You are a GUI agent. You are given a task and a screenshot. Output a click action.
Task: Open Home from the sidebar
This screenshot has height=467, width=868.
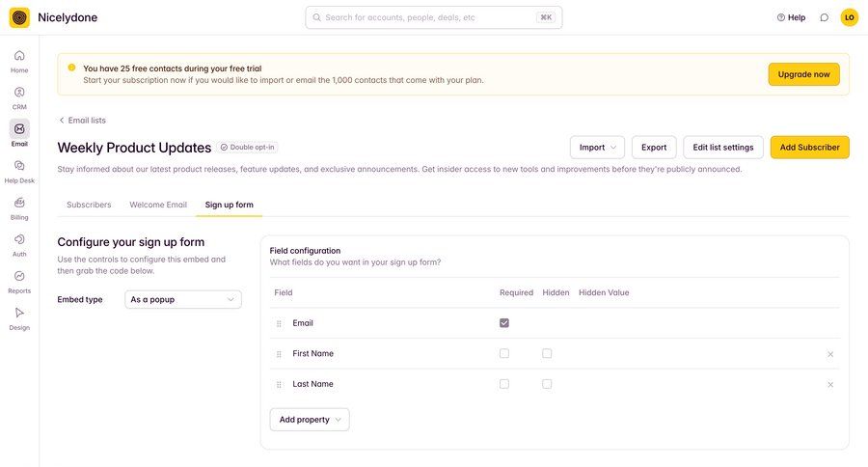point(19,56)
